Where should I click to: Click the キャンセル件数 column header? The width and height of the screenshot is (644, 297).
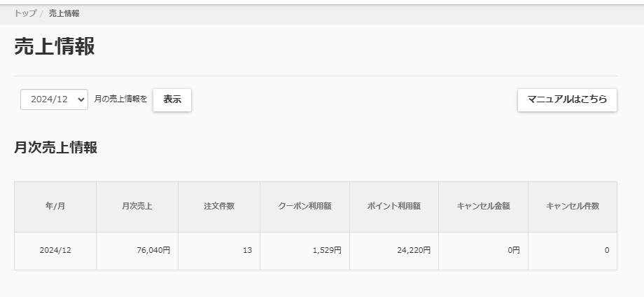573,207
